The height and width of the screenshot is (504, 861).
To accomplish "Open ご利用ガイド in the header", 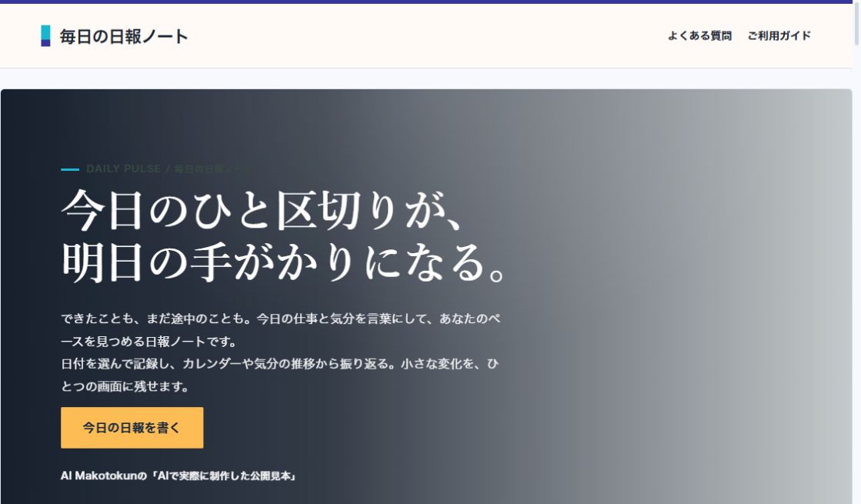I will 779,35.
